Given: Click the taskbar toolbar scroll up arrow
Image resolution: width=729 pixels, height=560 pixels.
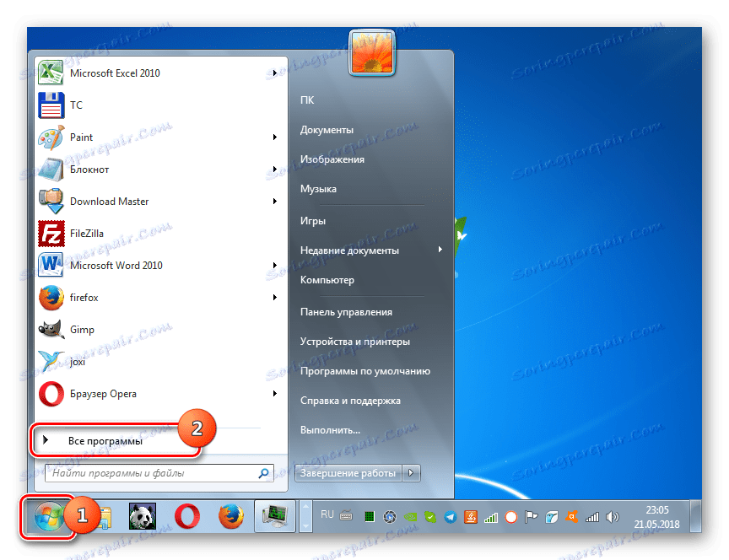Looking at the screenshot, I should [306, 508].
